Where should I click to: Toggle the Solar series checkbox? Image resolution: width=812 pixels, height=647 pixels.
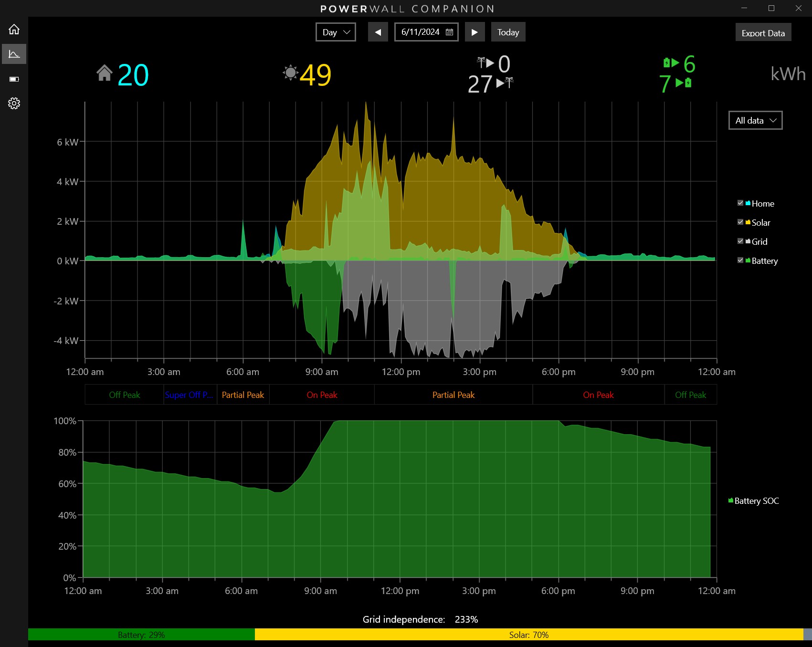pos(740,222)
